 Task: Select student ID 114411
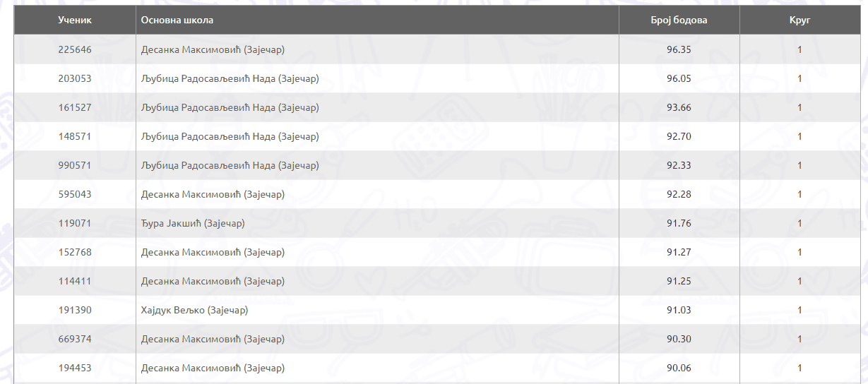click(75, 281)
